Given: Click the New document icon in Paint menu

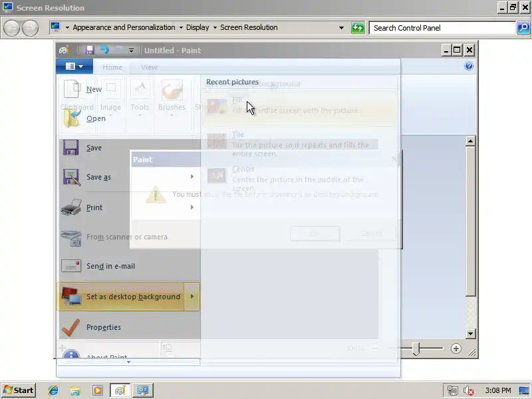Looking at the screenshot, I should [72, 89].
